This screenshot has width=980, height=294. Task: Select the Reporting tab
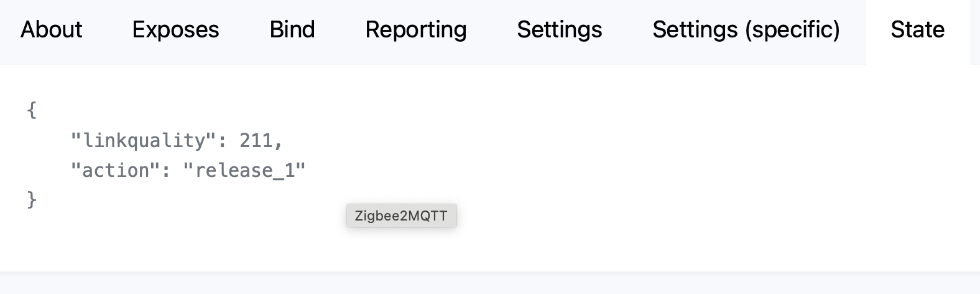click(x=416, y=30)
